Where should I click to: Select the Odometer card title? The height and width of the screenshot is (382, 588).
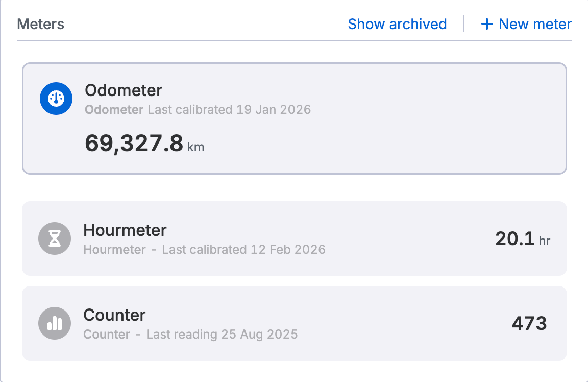pos(124,90)
